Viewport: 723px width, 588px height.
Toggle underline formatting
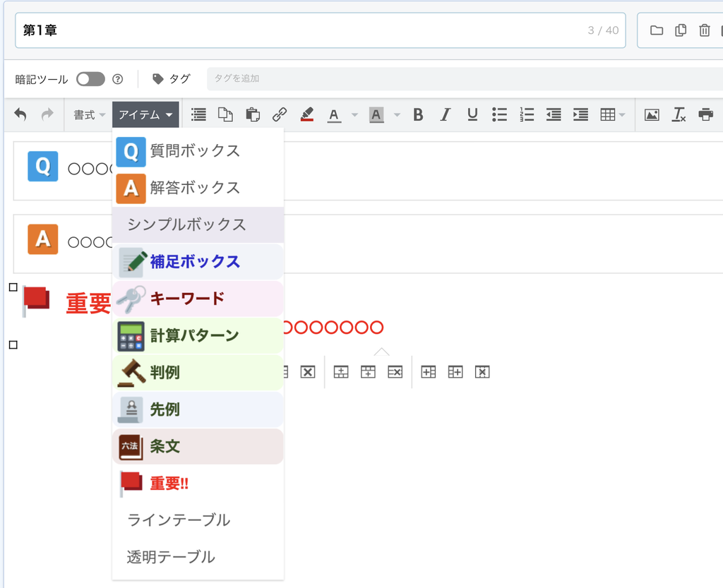[472, 114]
